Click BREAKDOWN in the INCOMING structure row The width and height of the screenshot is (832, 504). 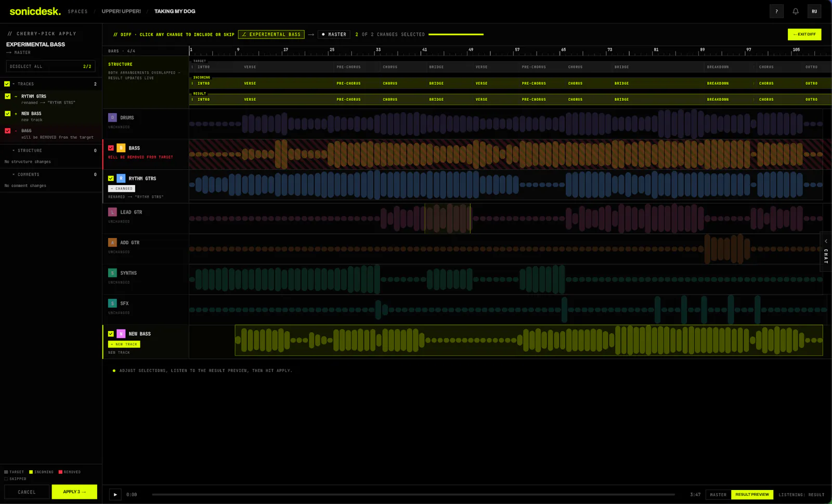[718, 83]
